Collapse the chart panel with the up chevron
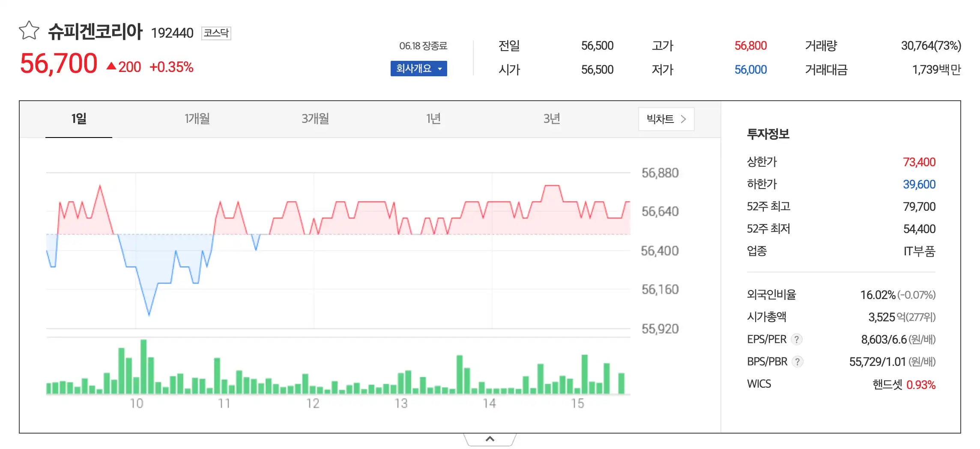Screen dimensions: 980x449 (490, 439)
